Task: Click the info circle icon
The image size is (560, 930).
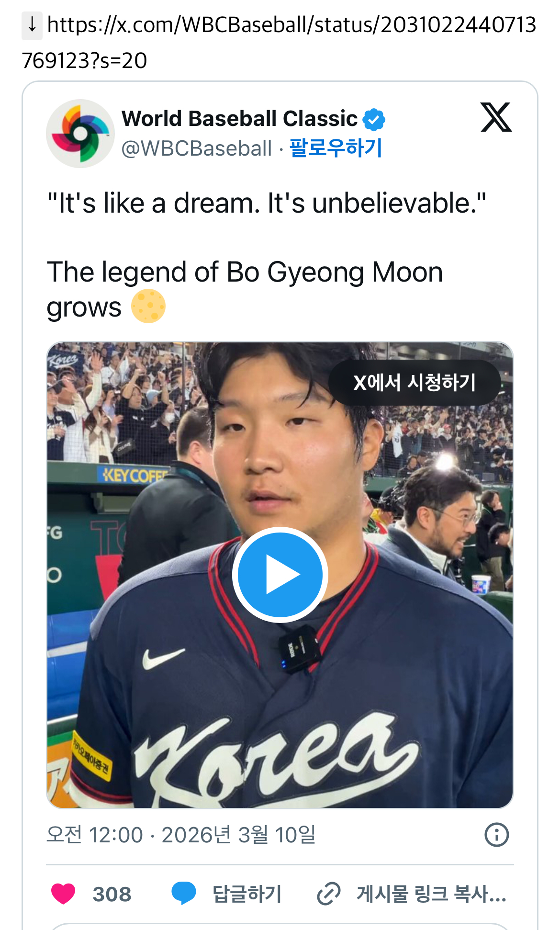Action: (497, 835)
